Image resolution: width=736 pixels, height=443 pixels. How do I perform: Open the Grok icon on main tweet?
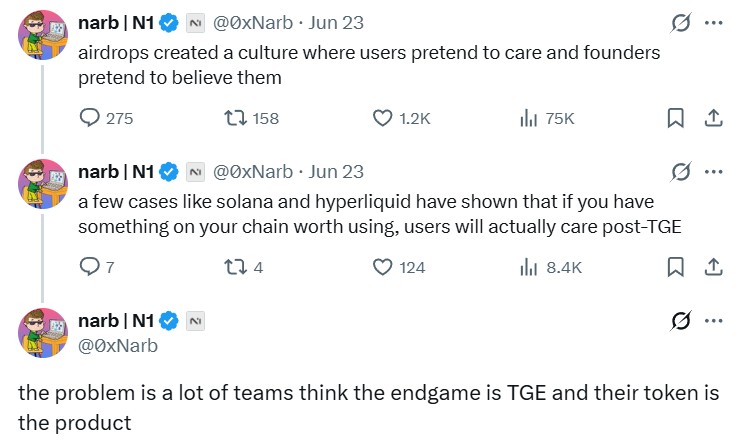click(x=681, y=321)
